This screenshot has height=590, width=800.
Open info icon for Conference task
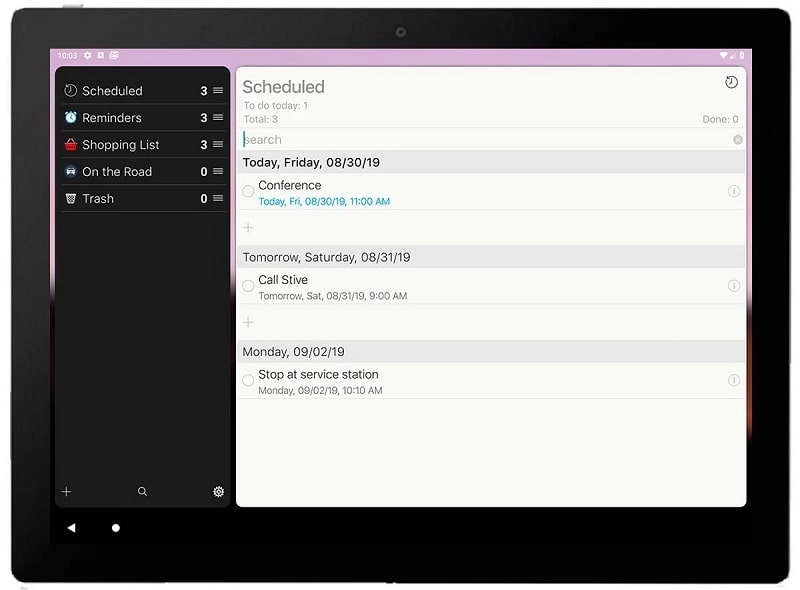[x=734, y=191]
